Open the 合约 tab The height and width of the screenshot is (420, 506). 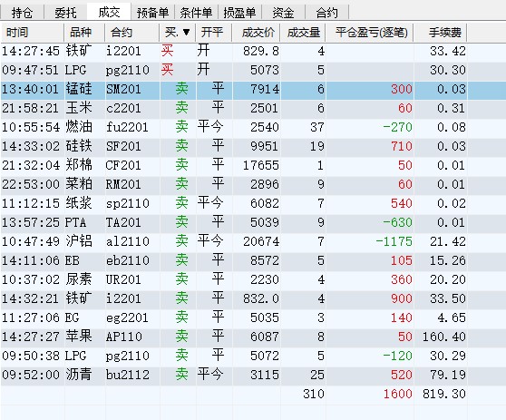pyautogui.click(x=326, y=13)
